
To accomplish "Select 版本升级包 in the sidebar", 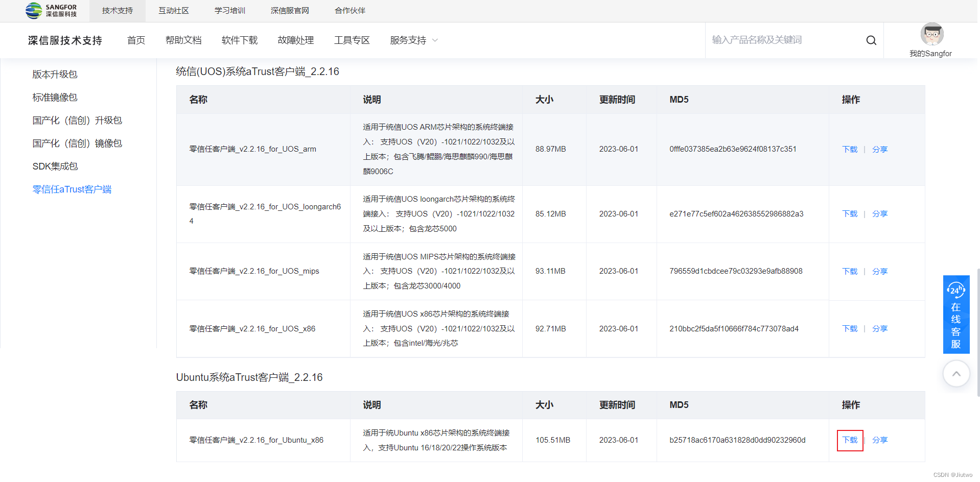I will point(55,75).
